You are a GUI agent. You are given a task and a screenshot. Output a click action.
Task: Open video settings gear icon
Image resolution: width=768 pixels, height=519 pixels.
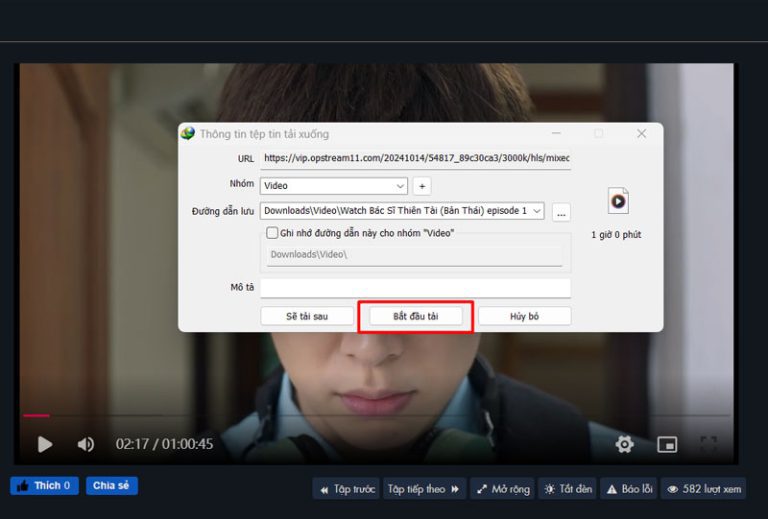[625, 444]
